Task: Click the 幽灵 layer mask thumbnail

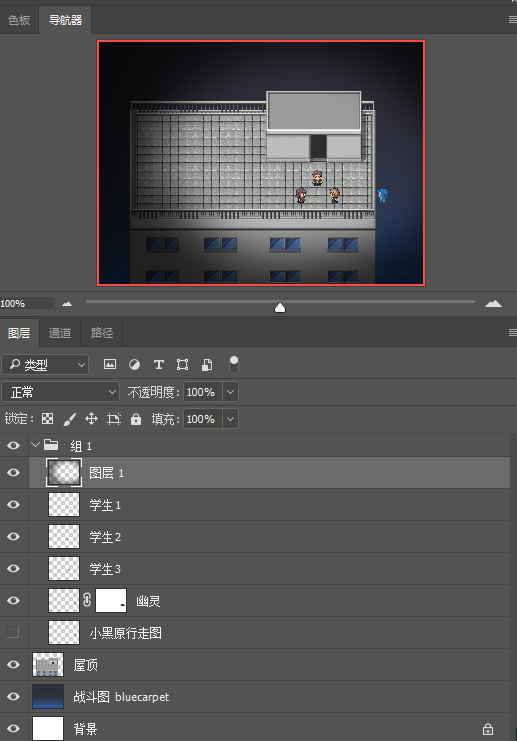Action: [111, 600]
